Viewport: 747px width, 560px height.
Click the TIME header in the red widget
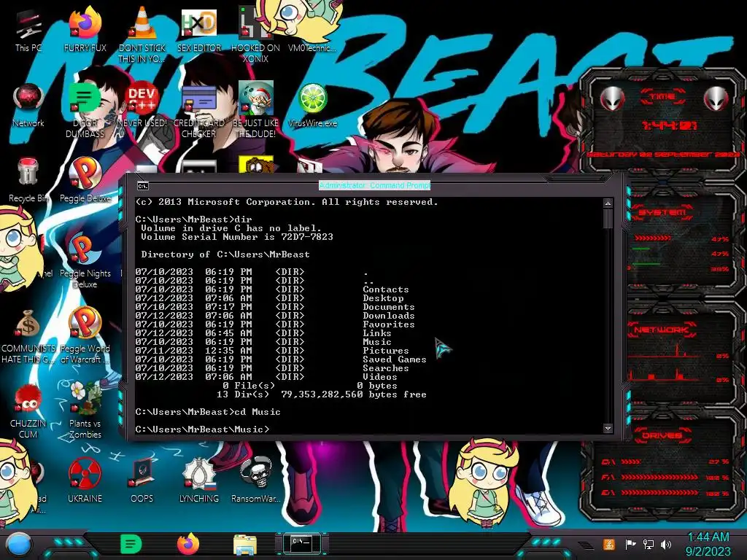(662, 97)
